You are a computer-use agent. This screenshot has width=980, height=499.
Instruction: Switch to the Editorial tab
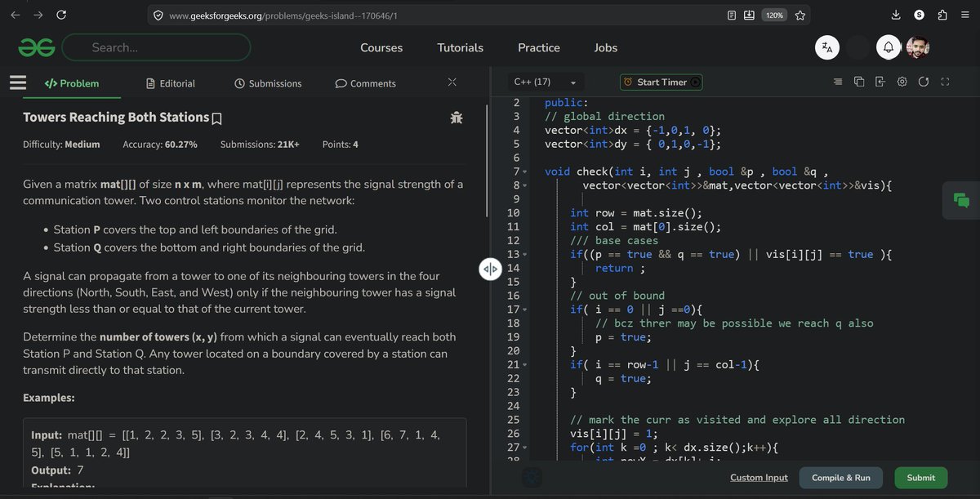point(171,83)
